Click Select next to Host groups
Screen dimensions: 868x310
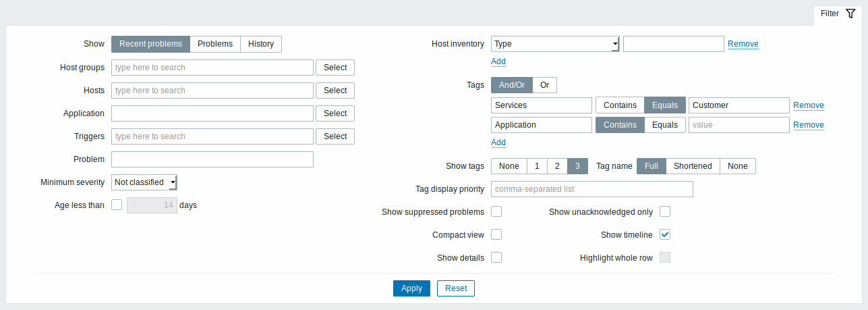point(335,68)
